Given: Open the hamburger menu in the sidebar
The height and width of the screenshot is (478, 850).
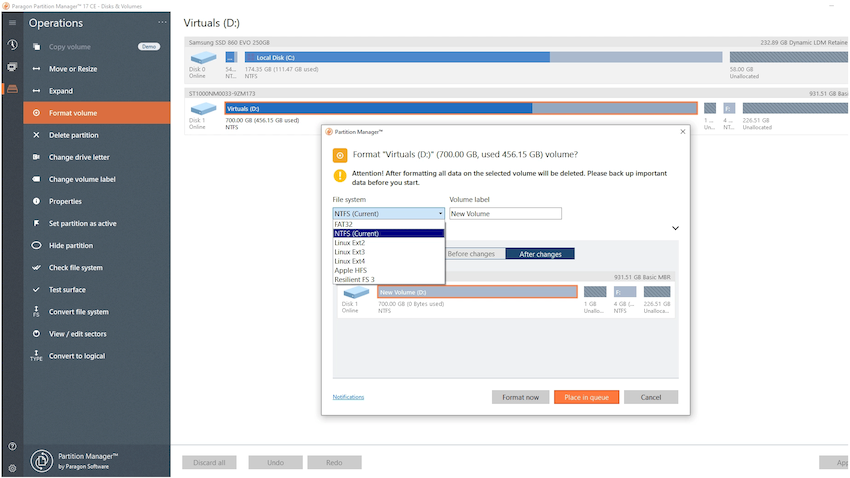Looking at the screenshot, I should 12,23.
